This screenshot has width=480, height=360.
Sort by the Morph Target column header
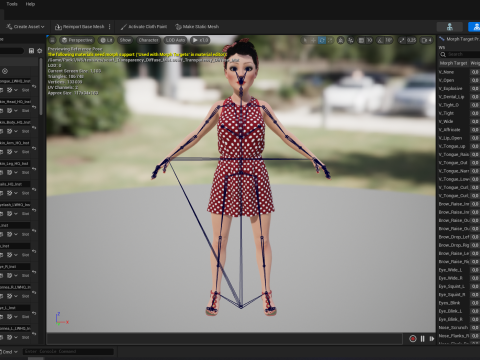pyautogui.click(x=453, y=63)
